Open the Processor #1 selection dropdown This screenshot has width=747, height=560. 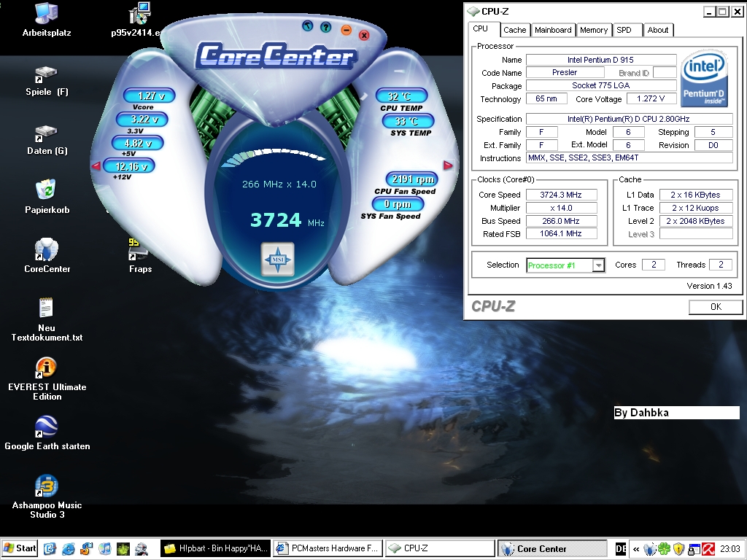tap(598, 265)
